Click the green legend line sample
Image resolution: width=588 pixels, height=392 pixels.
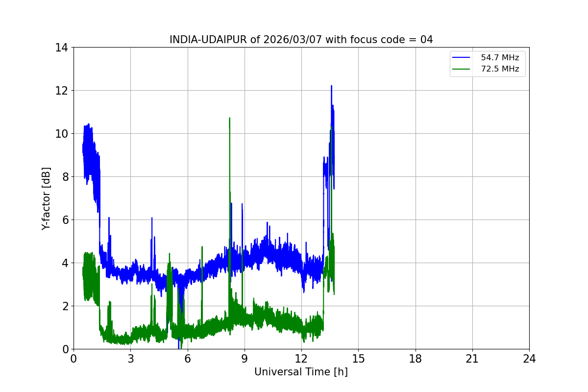pos(461,69)
